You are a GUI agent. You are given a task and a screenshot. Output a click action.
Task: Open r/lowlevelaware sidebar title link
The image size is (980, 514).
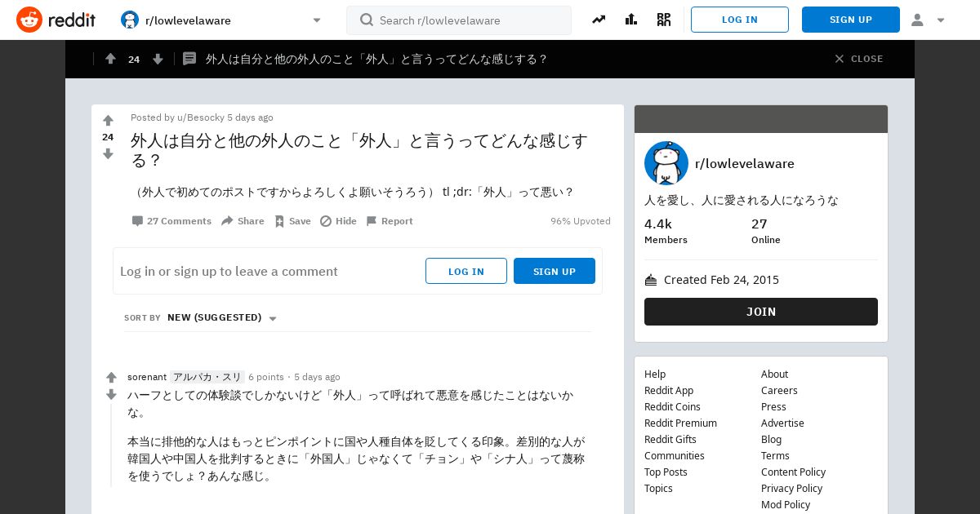(x=745, y=163)
